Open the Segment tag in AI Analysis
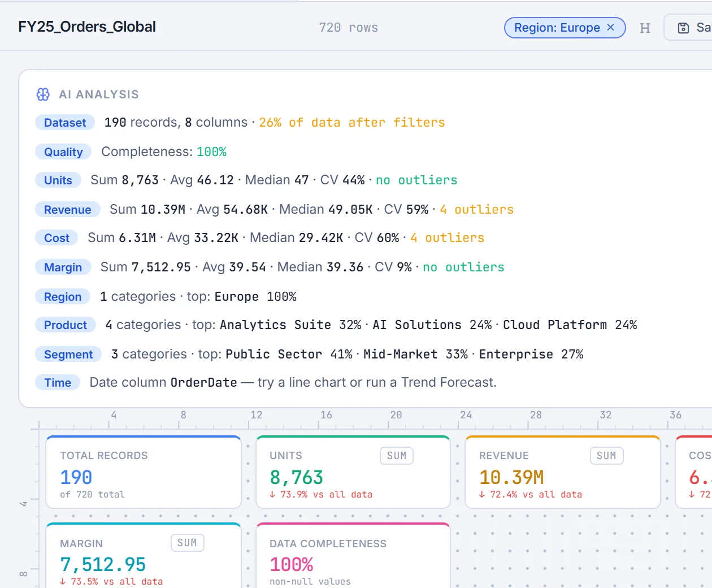 [x=68, y=354]
